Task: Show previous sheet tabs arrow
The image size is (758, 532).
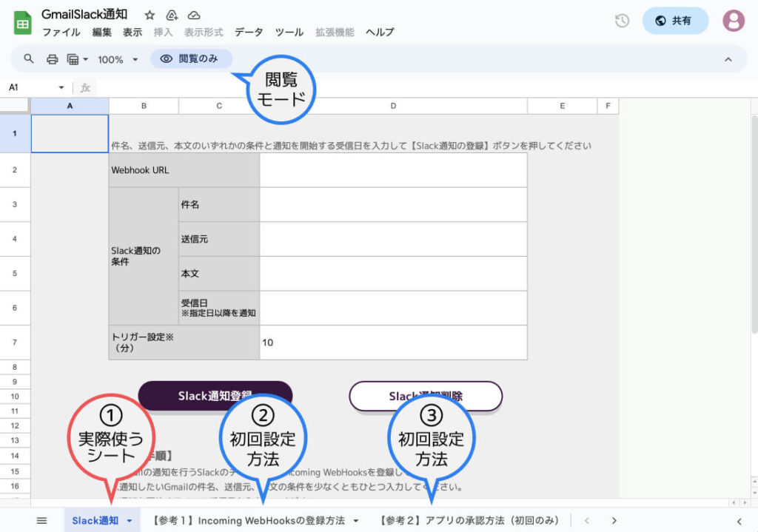Action: [587, 520]
